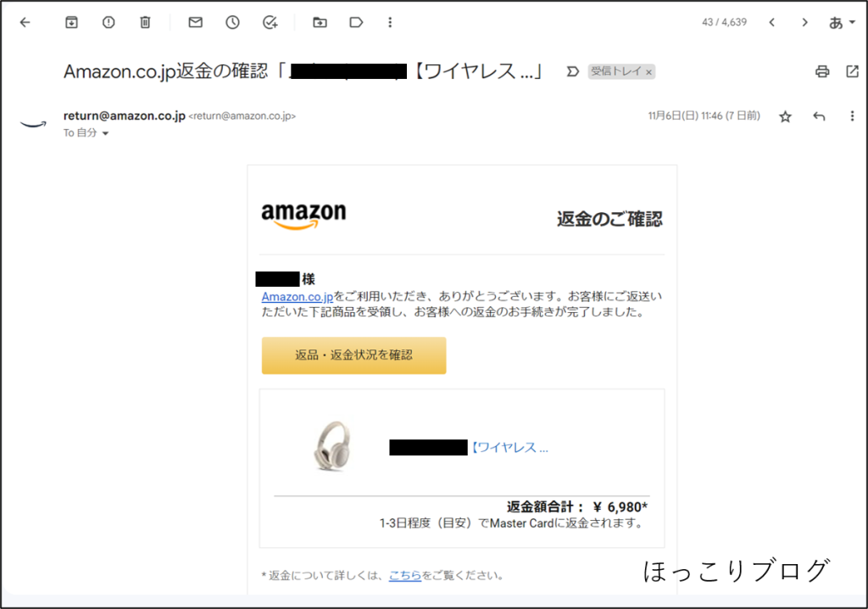Go back to inbox with the back arrow
The width and height of the screenshot is (868, 609).
25,22
